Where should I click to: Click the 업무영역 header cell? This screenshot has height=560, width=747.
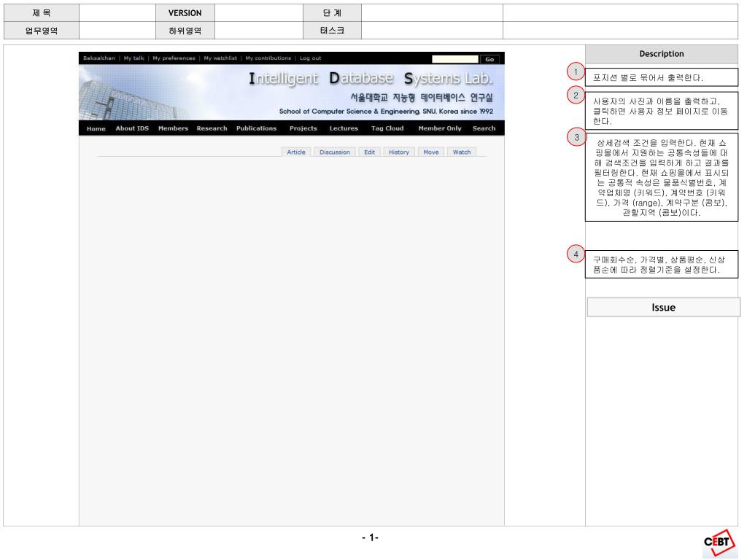[42, 31]
